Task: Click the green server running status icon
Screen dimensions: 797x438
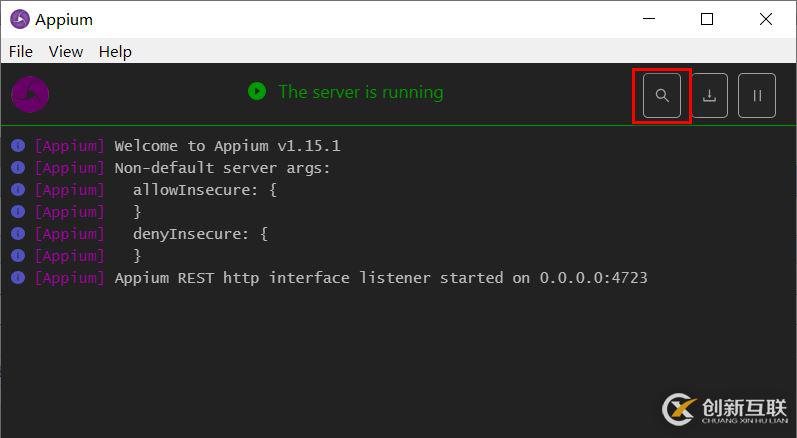Action: (x=257, y=92)
